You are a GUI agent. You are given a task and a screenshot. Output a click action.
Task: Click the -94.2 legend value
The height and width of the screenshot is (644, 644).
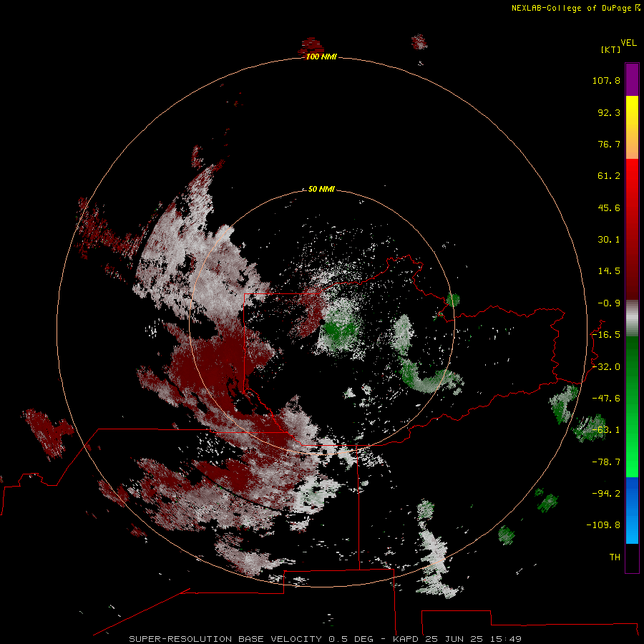click(606, 493)
